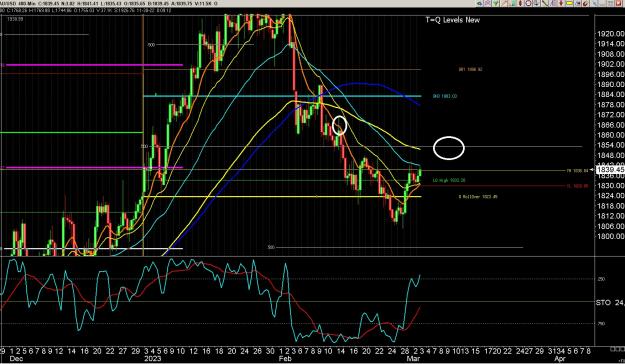This screenshot has width=625, height=364.
Task: Click the 1920.00 price axis label
Action: point(610,34)
